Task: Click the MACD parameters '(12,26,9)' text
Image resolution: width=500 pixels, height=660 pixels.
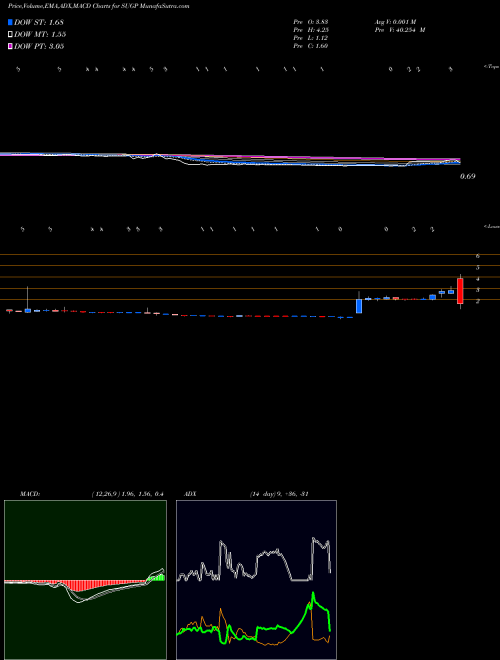Action: (104, 494)
